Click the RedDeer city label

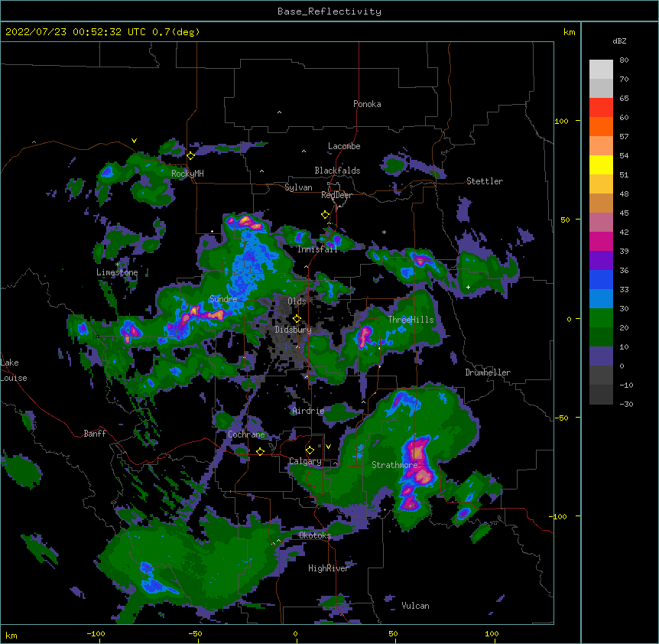coord(336,195)
